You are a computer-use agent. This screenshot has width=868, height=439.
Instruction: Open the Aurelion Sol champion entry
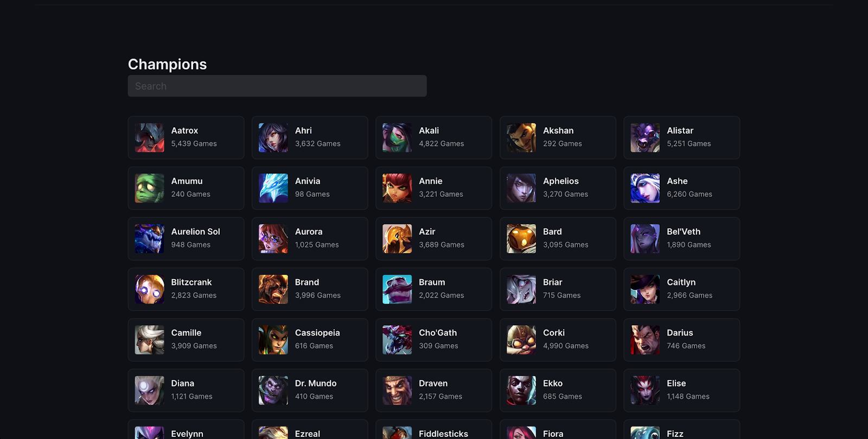click(x=186, y=238)
